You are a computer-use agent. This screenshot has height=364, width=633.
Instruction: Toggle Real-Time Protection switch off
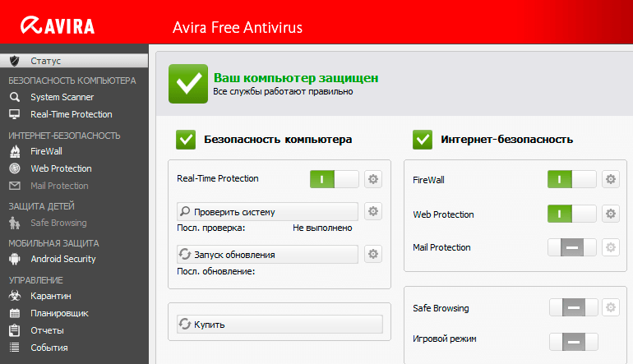pos(334,179)
